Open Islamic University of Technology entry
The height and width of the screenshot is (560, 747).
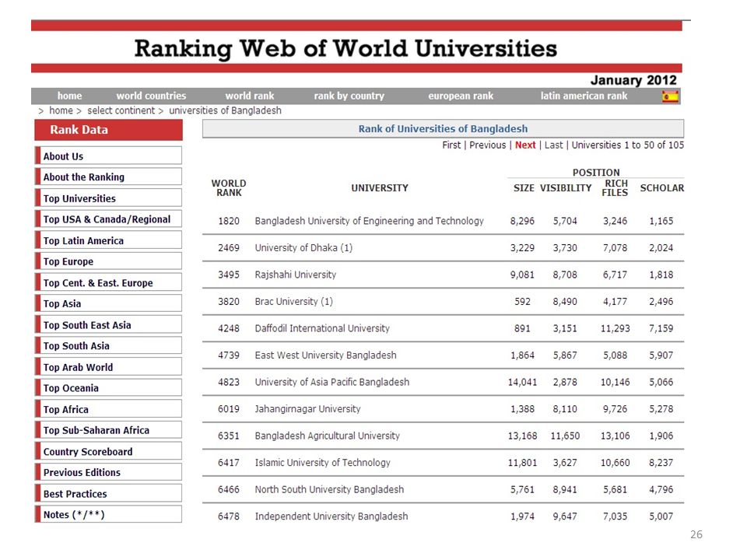[x=322, y=462]
